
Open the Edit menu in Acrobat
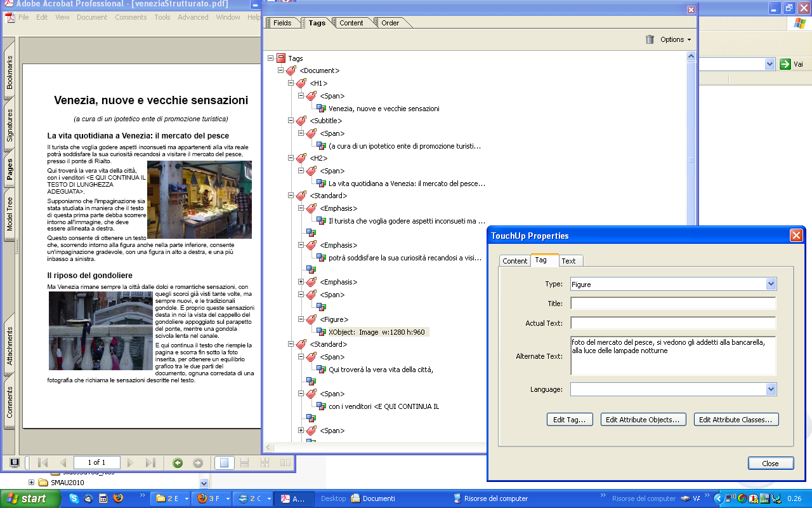click(42, 17)
